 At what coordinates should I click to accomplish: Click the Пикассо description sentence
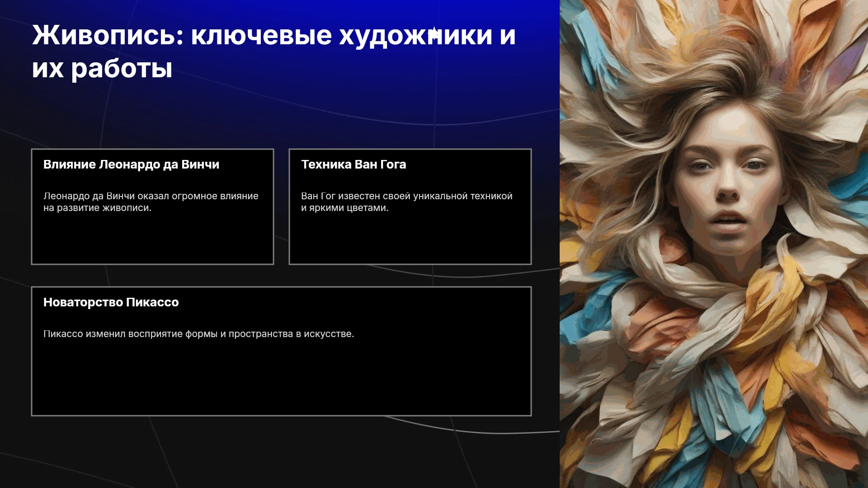(199, 334)
